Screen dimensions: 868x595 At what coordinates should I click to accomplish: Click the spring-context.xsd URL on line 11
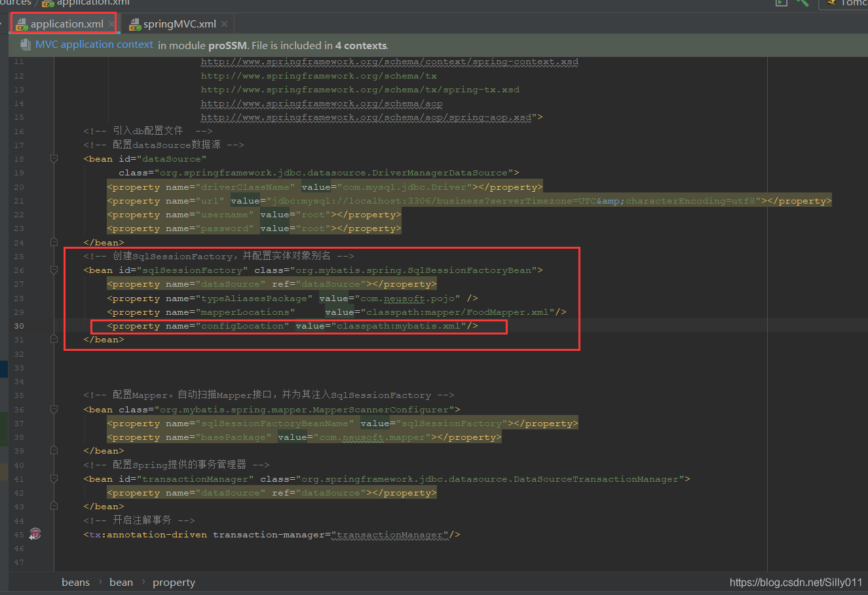(x=389, y=62)
